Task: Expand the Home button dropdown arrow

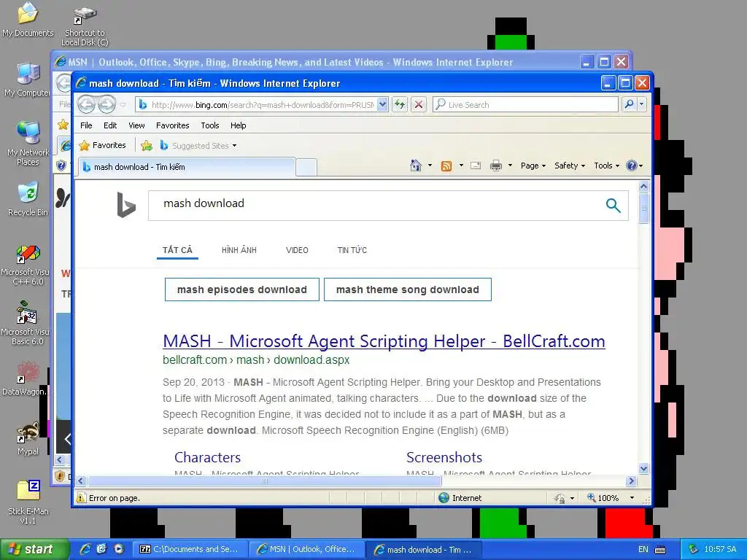Action: coord(430,166)
